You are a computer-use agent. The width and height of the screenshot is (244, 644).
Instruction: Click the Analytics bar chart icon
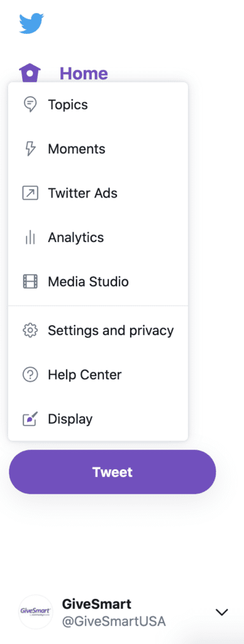(30, 237)
